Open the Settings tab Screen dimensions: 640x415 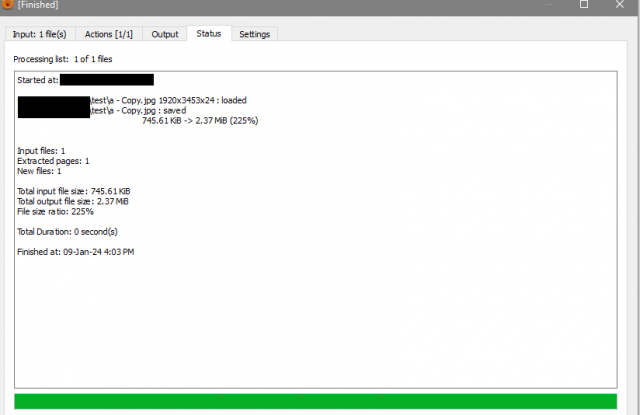pos(254,34)
